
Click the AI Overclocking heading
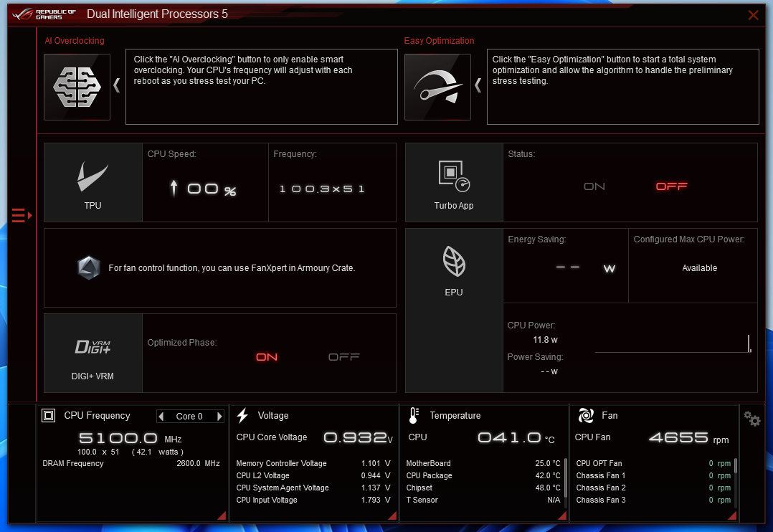point(75,41)
